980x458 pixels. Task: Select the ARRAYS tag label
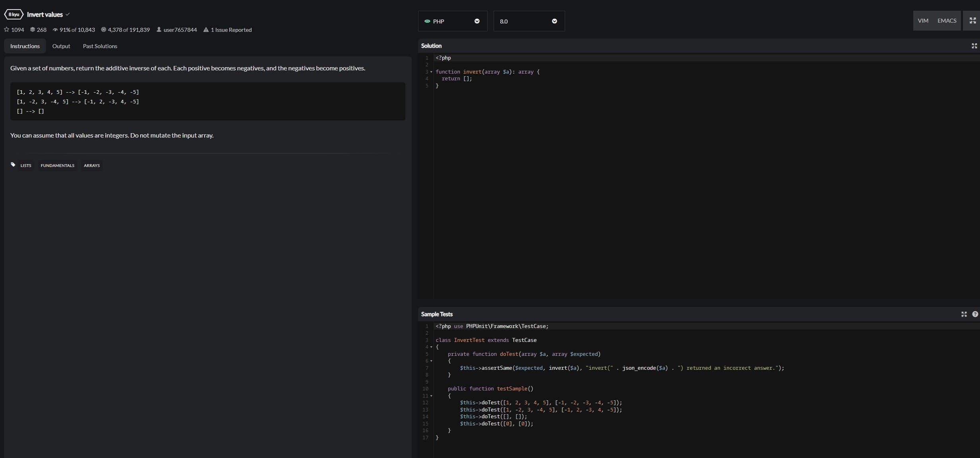pos(92,165)
